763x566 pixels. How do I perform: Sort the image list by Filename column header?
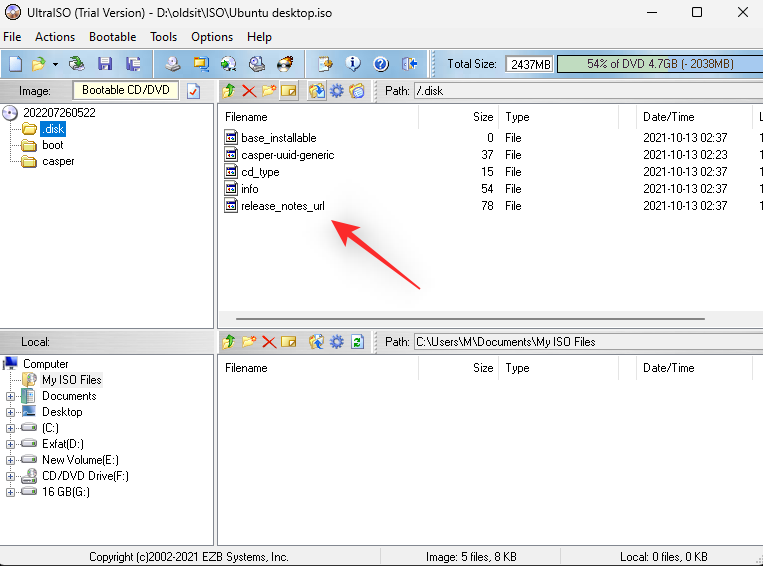click(319, 117)
